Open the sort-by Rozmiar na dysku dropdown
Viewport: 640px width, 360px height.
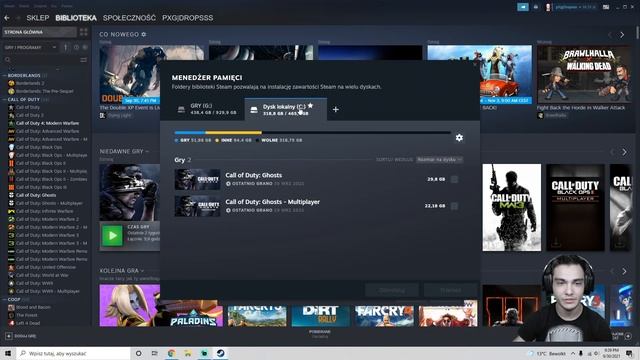coord(439,160)
